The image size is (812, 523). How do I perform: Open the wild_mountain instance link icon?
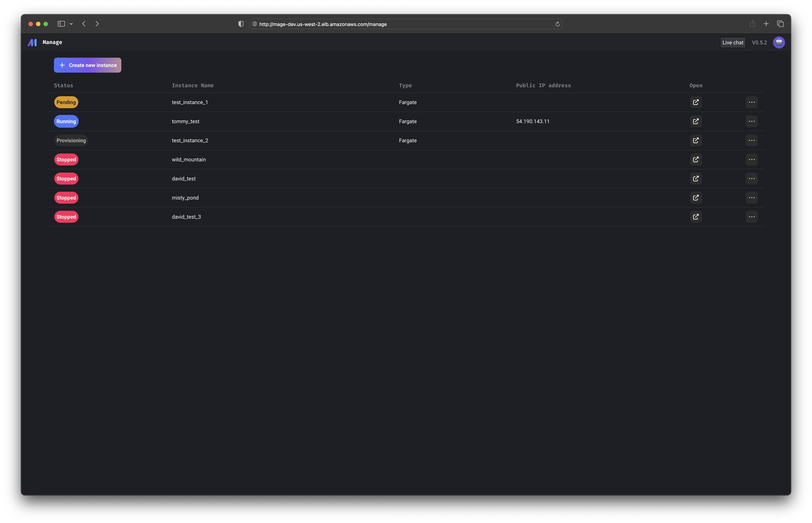pos(696,160)
